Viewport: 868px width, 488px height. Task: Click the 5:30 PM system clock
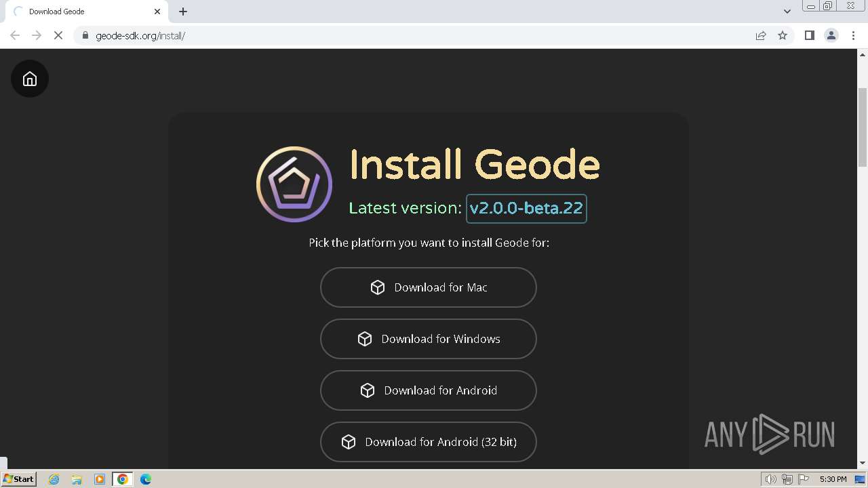(x=833, y=479)
